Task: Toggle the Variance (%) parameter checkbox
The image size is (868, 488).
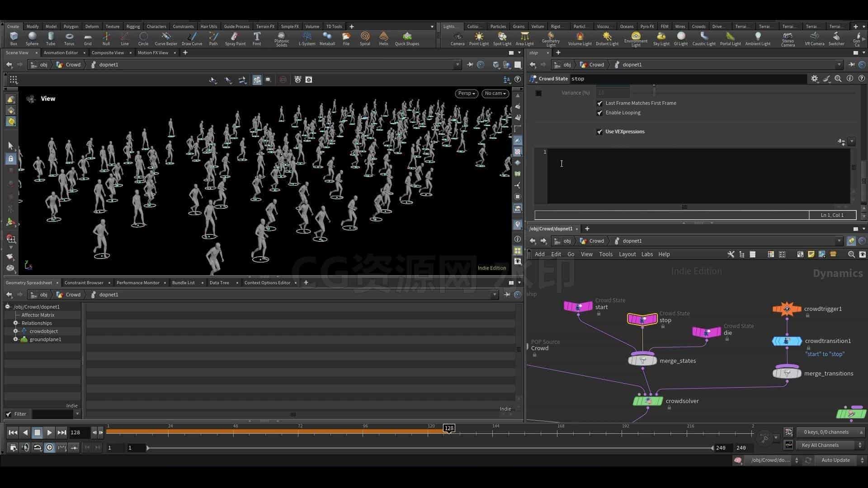Action: pyautogui.click(x=538, y=93)
